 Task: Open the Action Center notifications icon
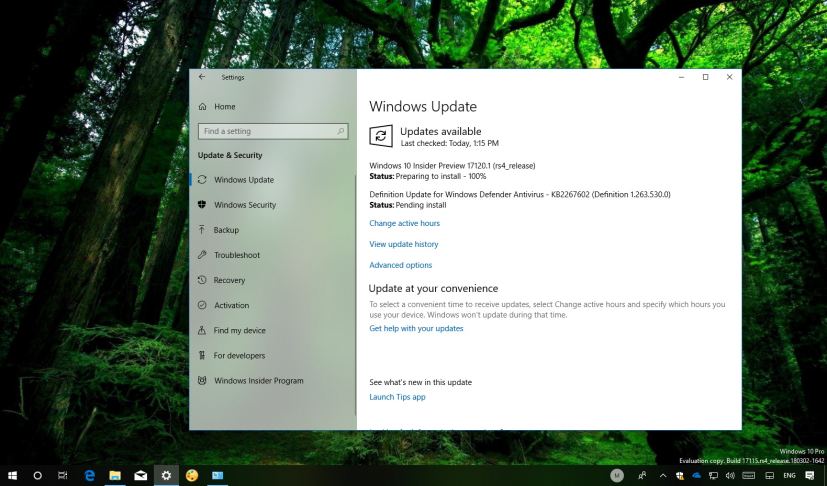pos(810,475)
